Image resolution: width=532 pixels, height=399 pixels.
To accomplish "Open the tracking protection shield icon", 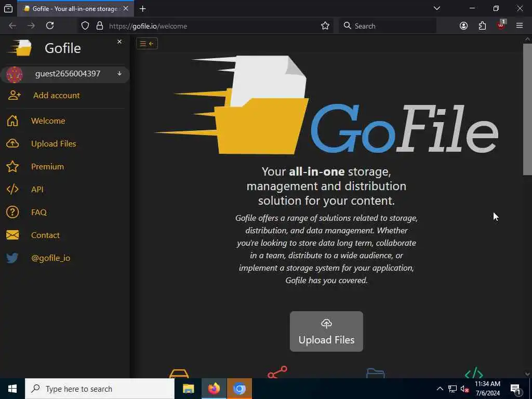I will (x=85, y=26).
